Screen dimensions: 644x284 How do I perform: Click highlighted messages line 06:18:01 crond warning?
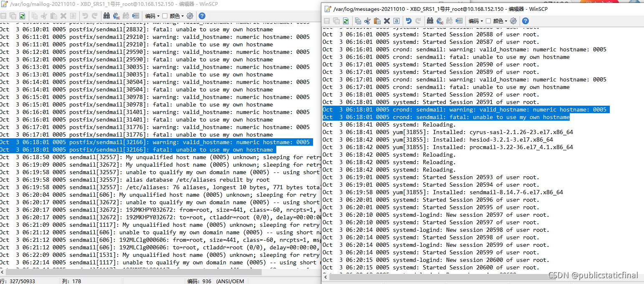pos(466,109)
